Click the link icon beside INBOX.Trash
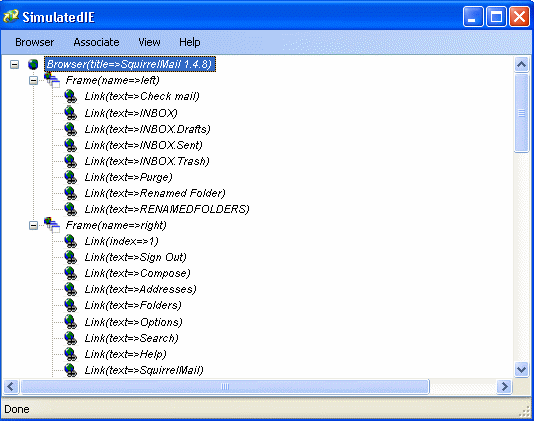Screen dimensions: 534x421 (x=70, y=161)
